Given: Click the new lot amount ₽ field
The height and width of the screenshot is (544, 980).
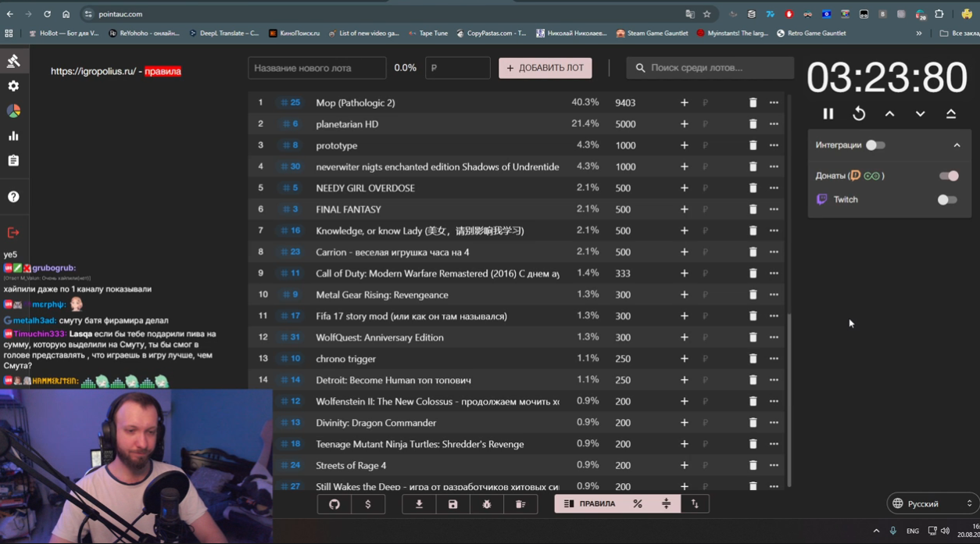Looking at the screenshot, I should click(458, 68).
